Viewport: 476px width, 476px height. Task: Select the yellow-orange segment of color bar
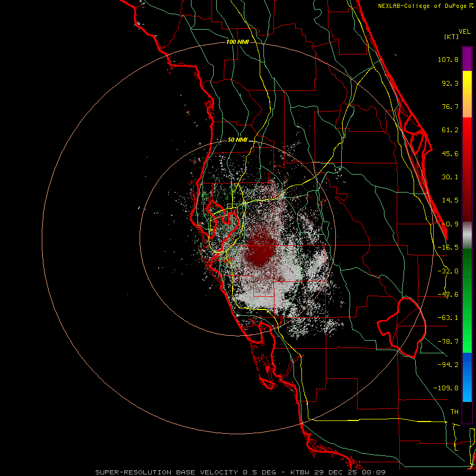pos(467,94)
